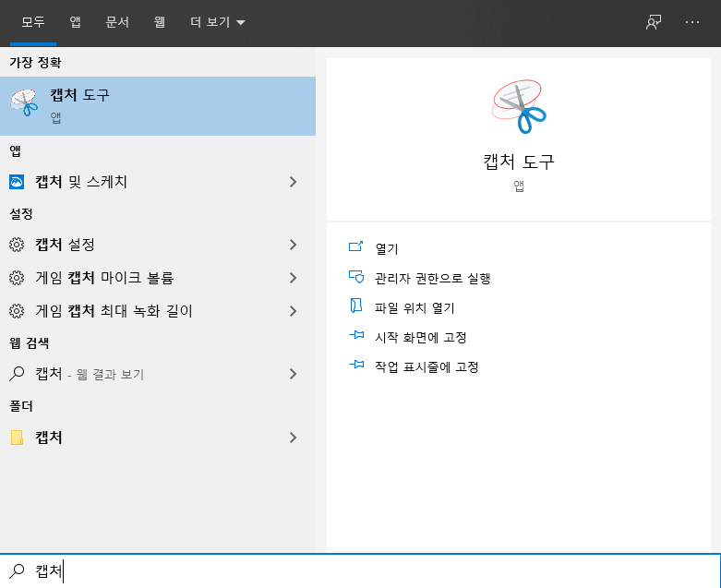Screen dimensions: 721x588
Task: Choose 작업 표시줄에 고정
Action: coord(427,366)
